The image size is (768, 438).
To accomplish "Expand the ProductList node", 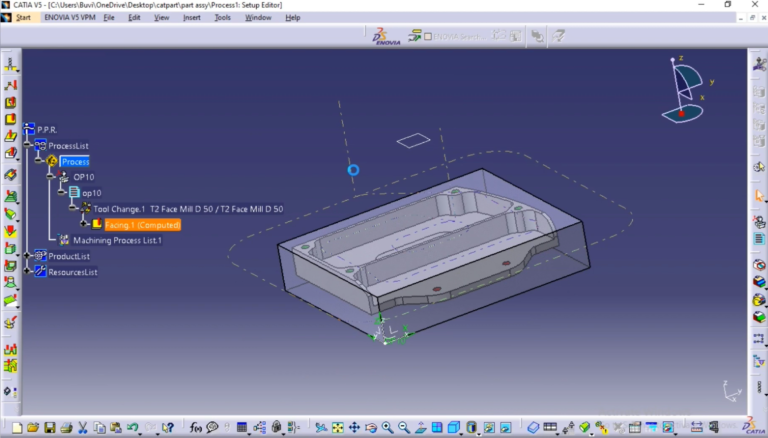I will click(27, 255).
